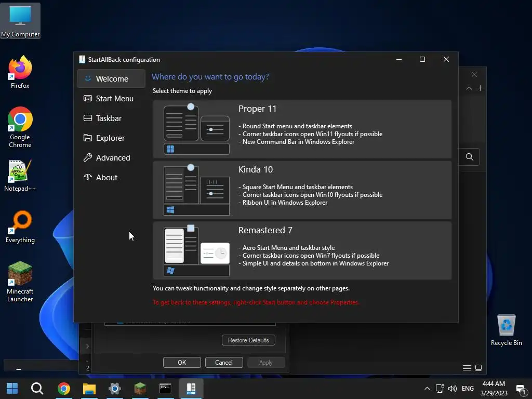This screenshot has height=399, width=532.
Task: Select the Google Chrome desktop shortcut
Action: pos(20,127)
